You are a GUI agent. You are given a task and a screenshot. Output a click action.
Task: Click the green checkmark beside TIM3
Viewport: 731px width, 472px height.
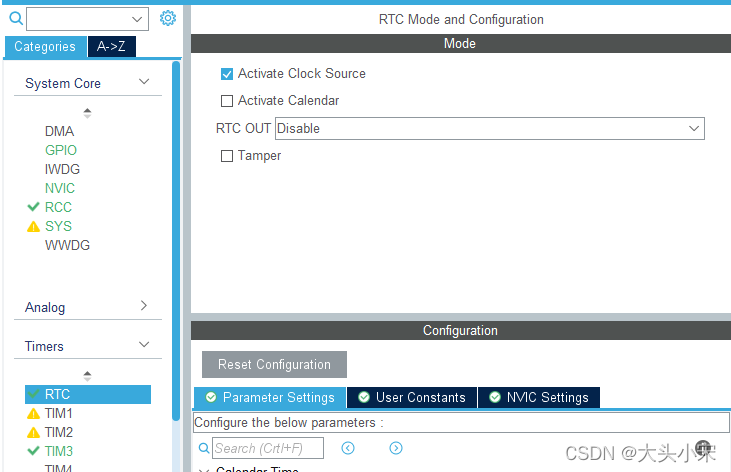[33, 451]
